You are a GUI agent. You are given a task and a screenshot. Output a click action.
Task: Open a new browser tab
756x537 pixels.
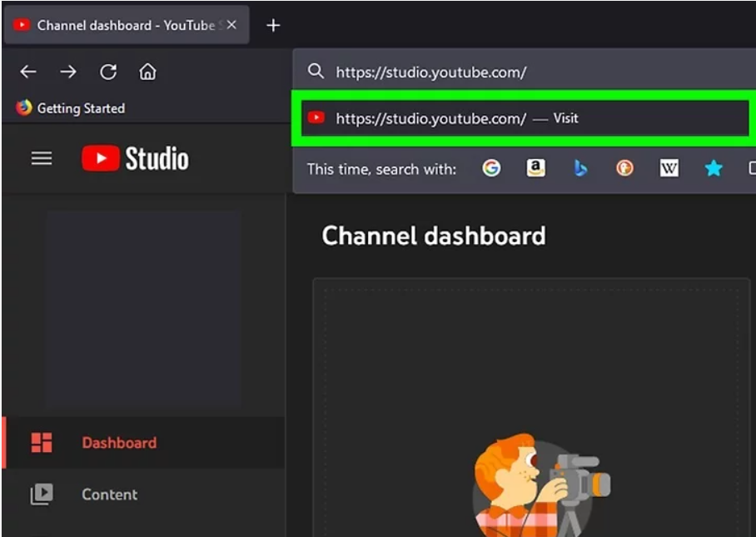click(x=273, y=25)
